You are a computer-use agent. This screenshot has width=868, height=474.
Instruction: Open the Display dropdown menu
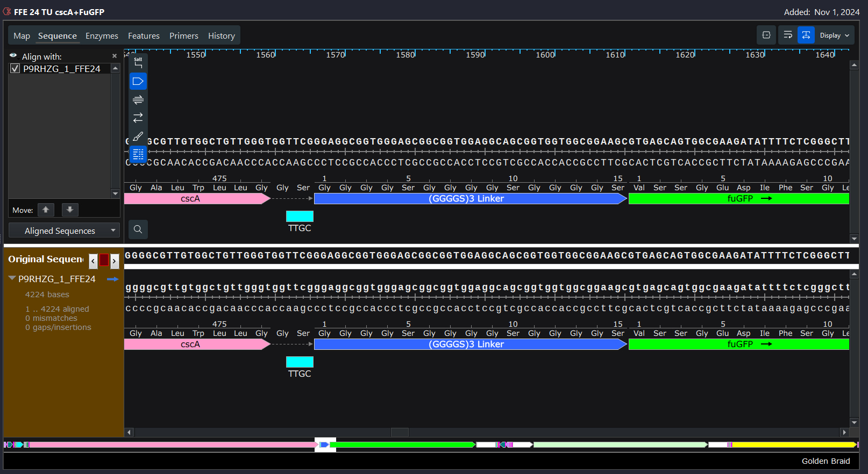click(834, 35)
